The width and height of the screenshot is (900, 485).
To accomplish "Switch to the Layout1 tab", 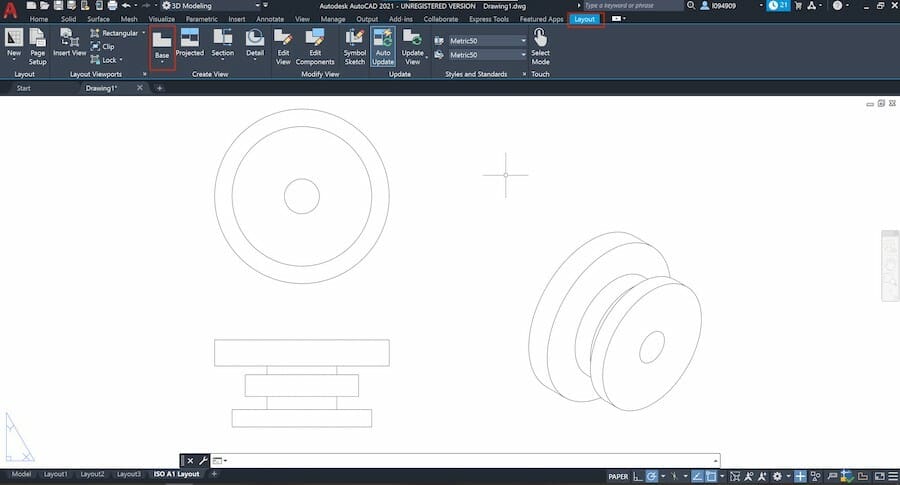I will 55,474.
